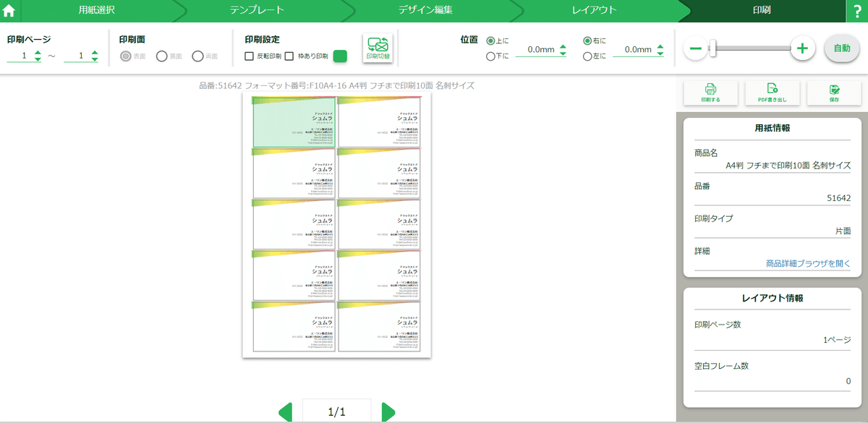This screenshot has width=868, height=423.
Task: Select the 左に position radio
Action: [x=587, y=56]
